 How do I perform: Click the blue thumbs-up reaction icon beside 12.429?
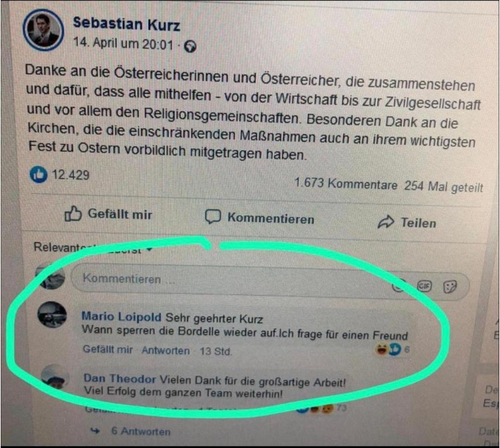pos(39,175)
